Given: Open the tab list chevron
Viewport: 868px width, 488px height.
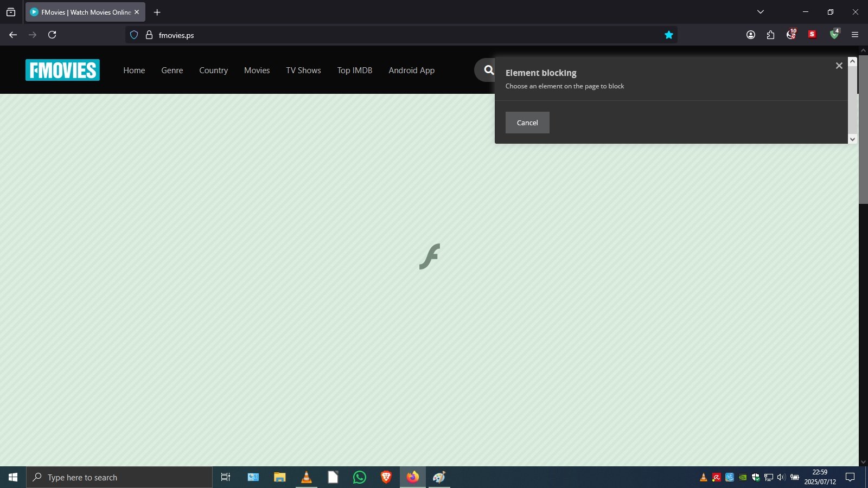Looking at the screenshot, I should [x=759, y=11].
